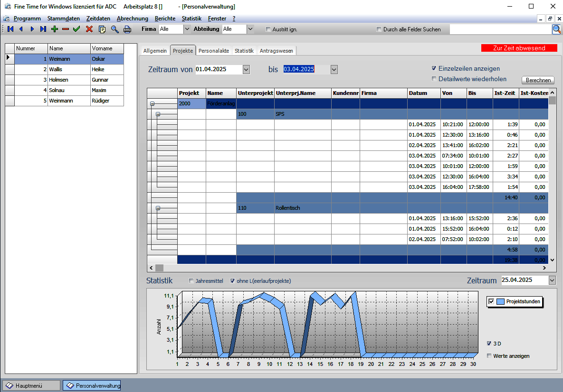This screenshot has width=563, height=392.
Task: Click the table's vertical scroll down arrow
Action: pyautogui.click(x=552, y=261)
